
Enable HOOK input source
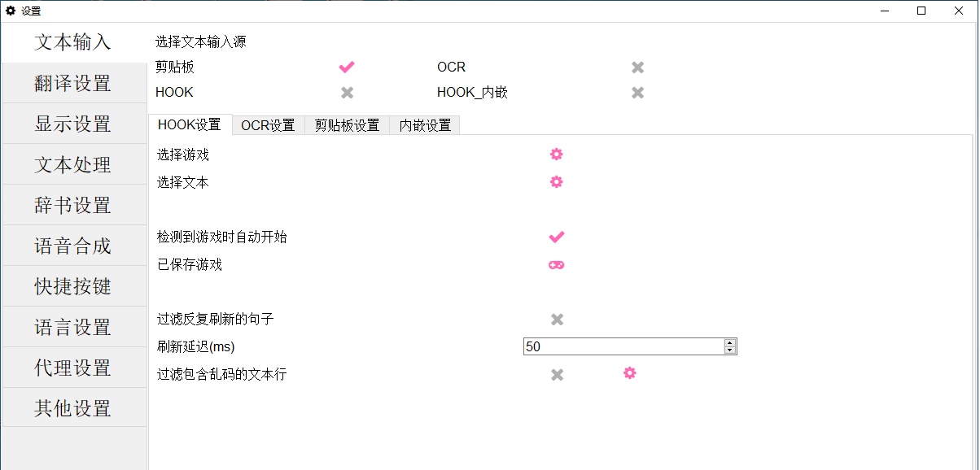coord(346,92)
